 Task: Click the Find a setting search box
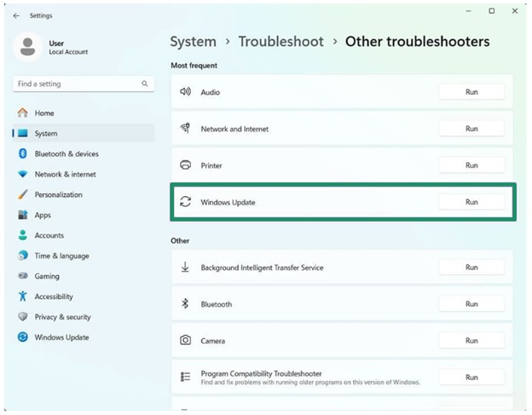click(75, 84)
